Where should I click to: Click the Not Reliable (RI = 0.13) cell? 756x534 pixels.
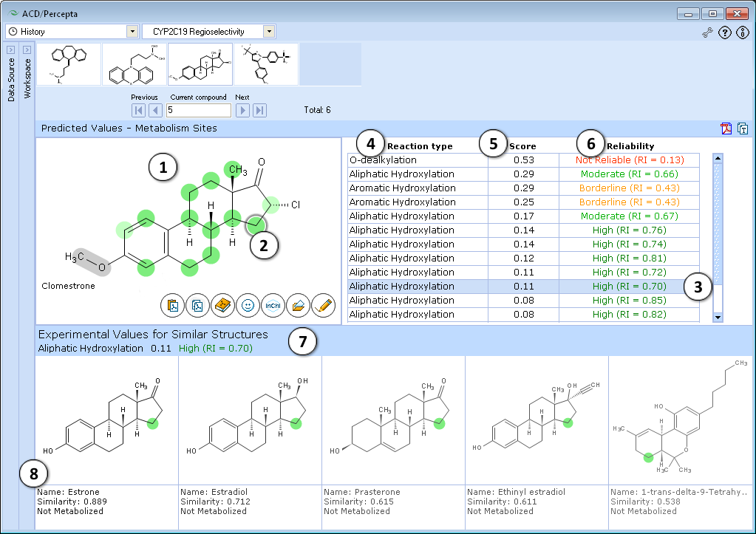coord(629,160)
